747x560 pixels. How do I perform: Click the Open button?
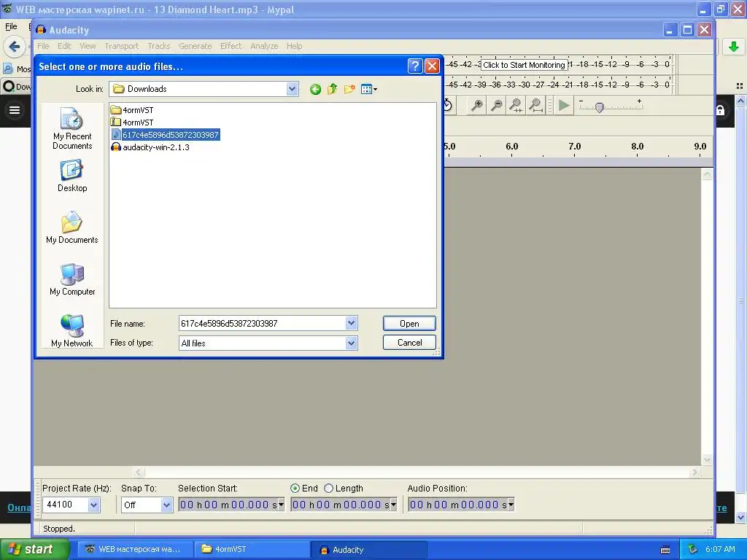pyautogui.click(x=409, y=323)
